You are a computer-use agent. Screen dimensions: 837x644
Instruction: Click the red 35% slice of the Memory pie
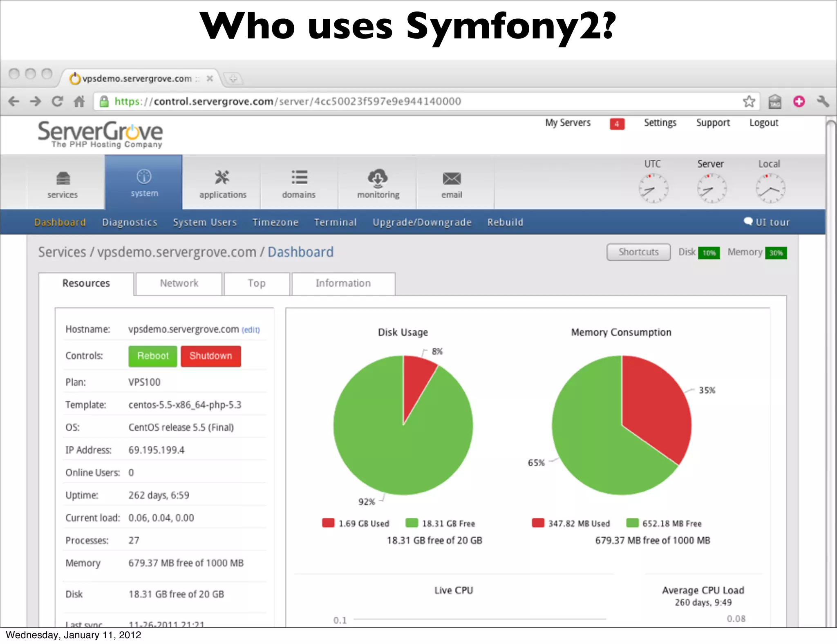(x=658, y=405)
